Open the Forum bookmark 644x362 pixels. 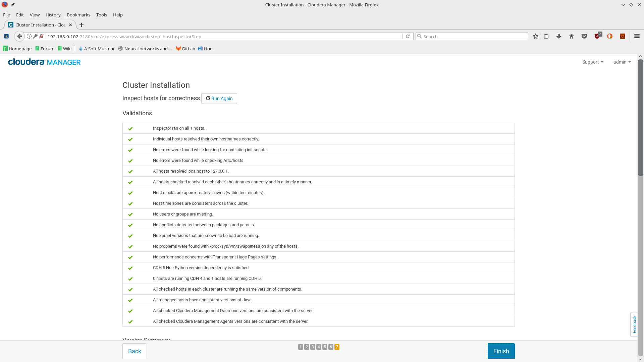point(45,49)
